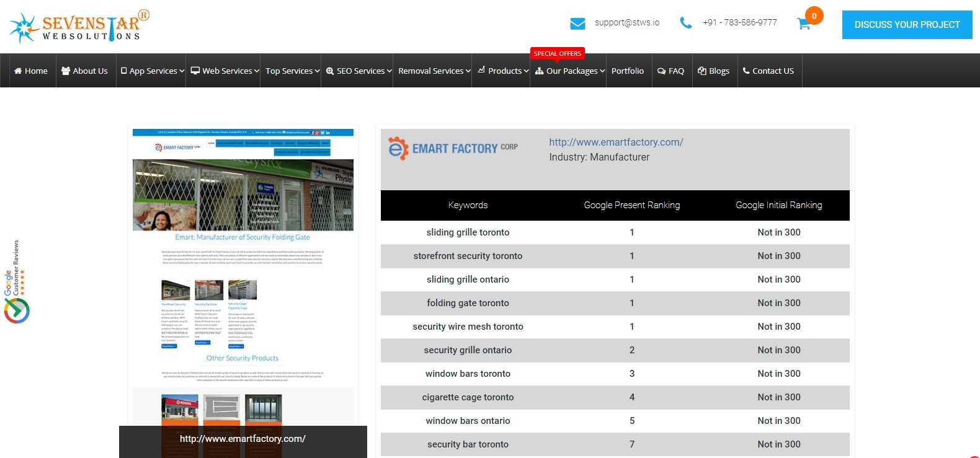
Task: Expand the Products dropdown arrow
Action: pos(526,71)
